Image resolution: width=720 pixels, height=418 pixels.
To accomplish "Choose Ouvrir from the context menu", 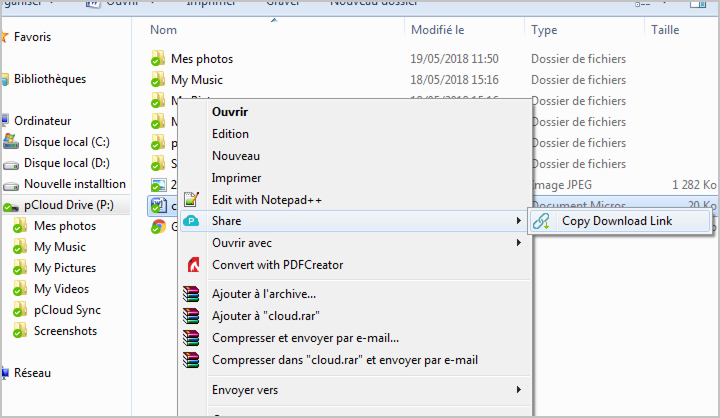I will pyautogui.click(x=230, y=112).
